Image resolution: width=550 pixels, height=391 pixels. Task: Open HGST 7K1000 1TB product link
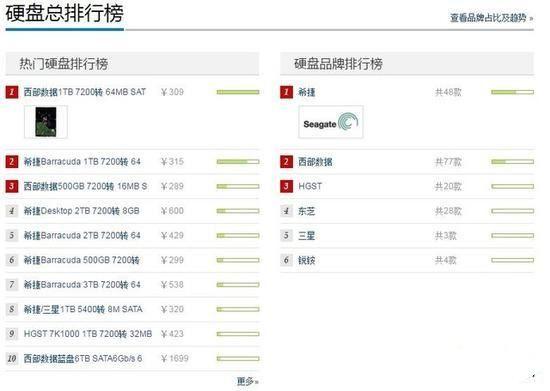point(88,334)
